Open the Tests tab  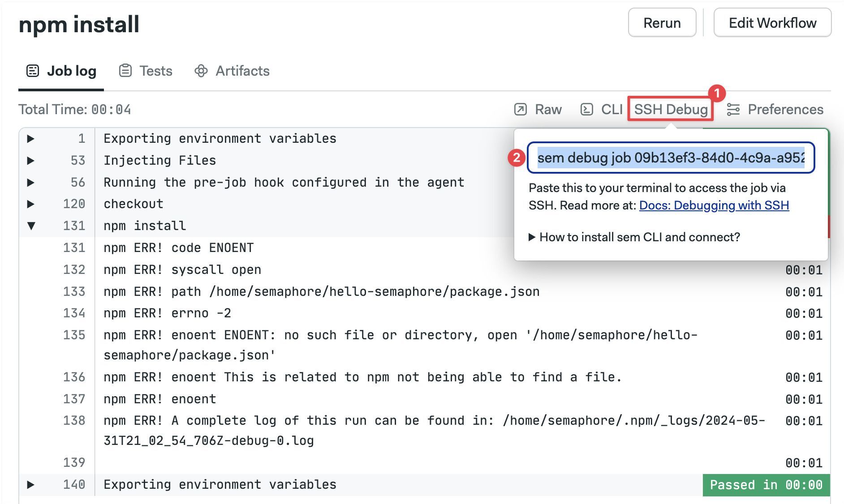click(146, 71)
